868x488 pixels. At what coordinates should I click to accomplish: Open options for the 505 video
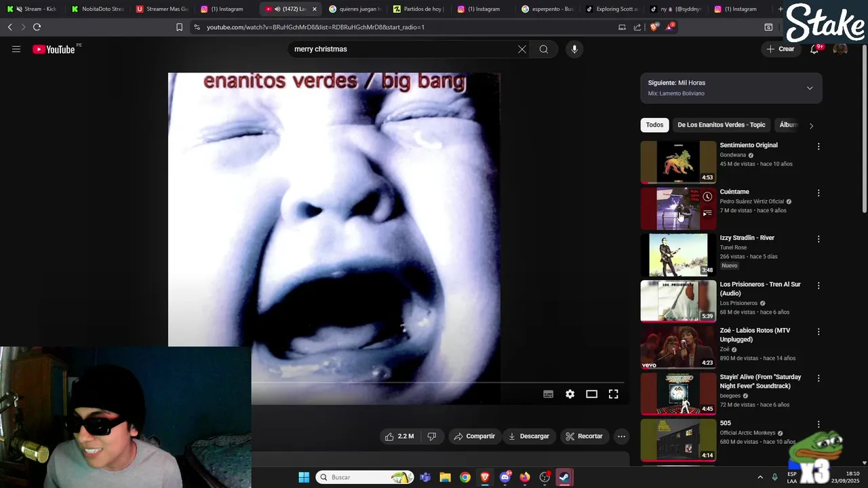coord(818,424)
